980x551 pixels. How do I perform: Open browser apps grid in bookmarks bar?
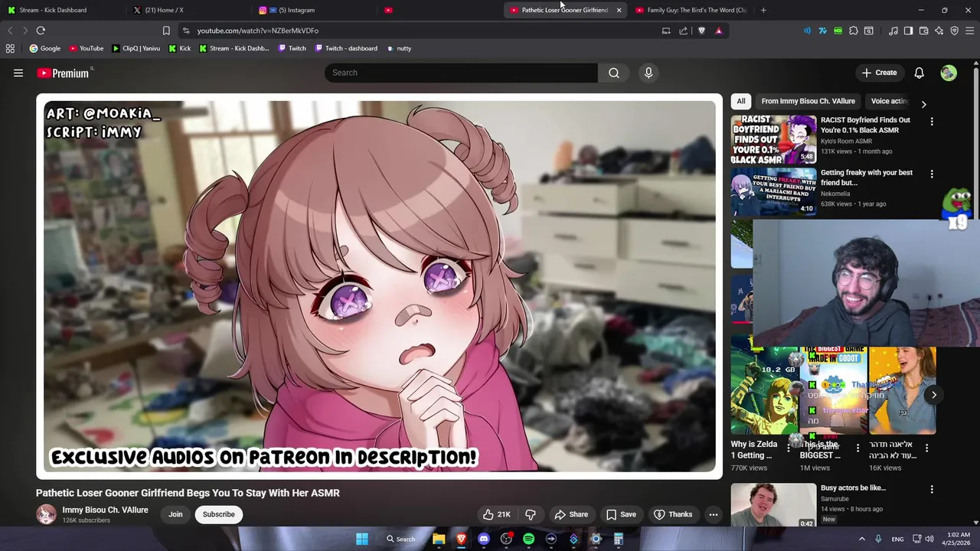tap(10, 48)
